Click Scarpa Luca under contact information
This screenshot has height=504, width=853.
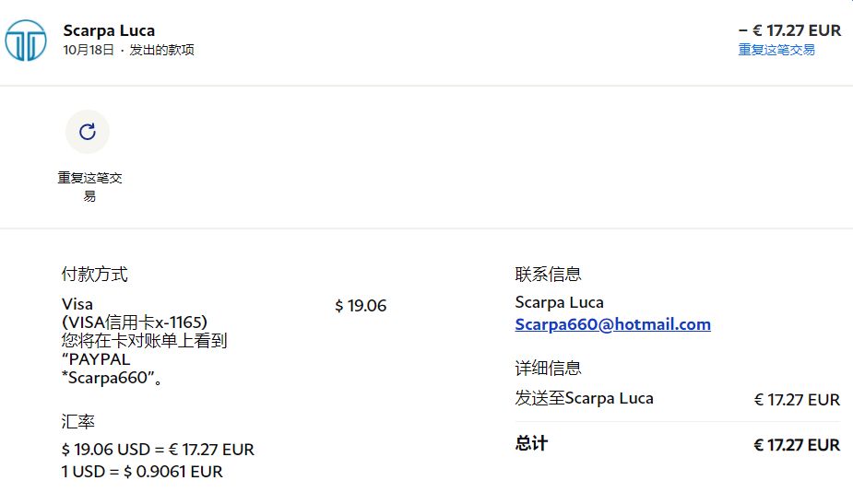click(559, 302)
